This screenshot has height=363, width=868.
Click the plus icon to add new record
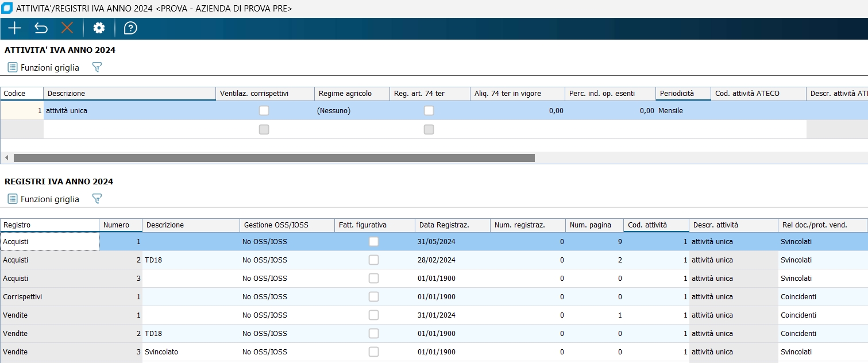point(14,28)
